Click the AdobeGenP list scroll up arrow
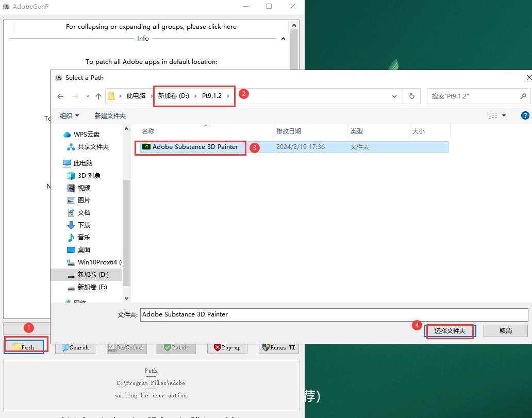Viewport: 532px width, 418px height. tap(294, 25)
